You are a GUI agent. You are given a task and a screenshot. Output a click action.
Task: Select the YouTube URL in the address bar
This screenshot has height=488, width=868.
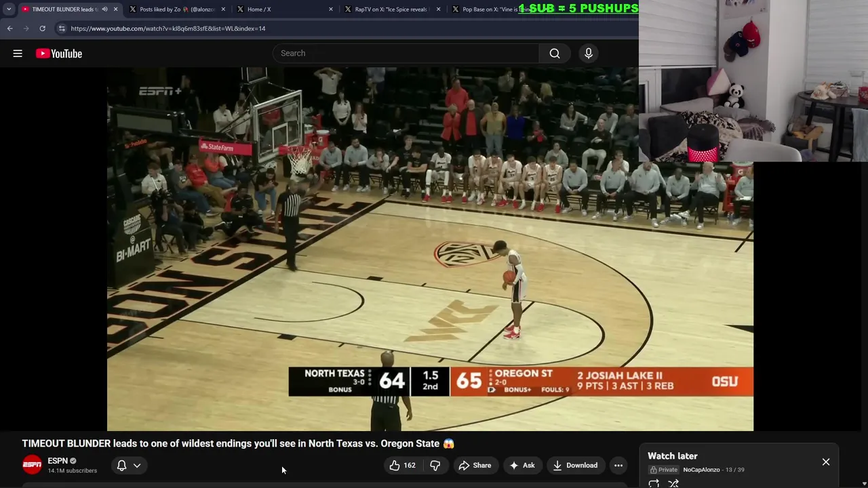pos(168,28)
